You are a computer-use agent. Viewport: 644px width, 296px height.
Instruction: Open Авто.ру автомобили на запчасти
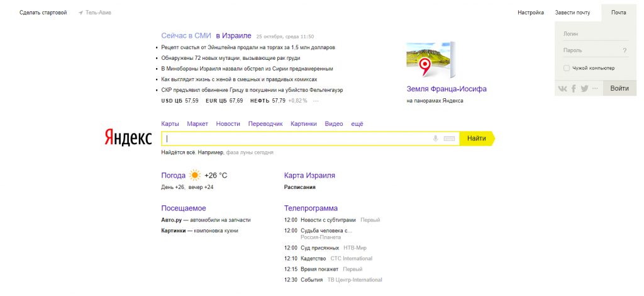coord(206,220)
